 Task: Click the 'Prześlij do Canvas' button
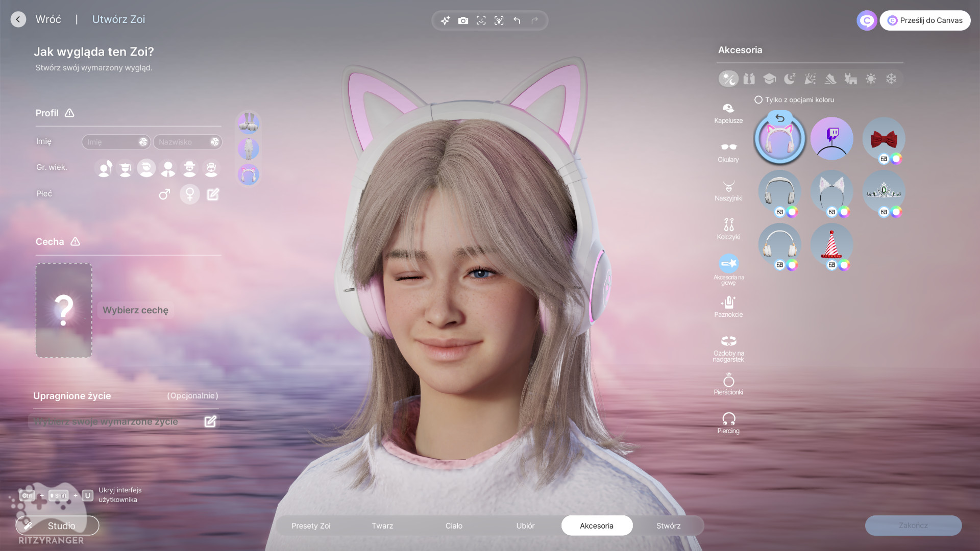tap(925, 20)
